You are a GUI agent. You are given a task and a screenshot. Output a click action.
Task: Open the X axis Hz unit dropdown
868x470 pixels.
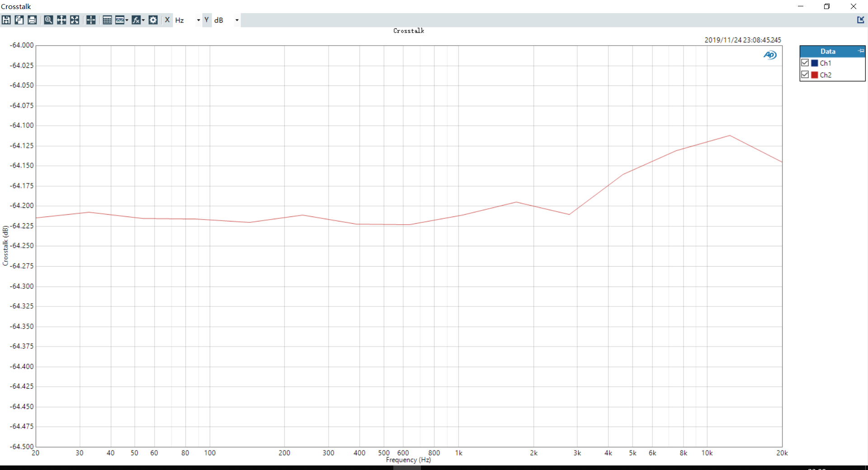pyautogui.click(x=198, y=20)
